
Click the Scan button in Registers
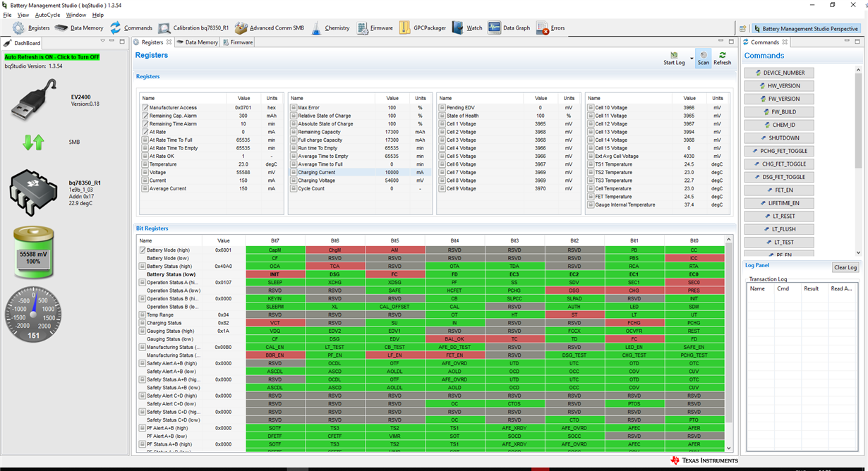coord(704,58)
